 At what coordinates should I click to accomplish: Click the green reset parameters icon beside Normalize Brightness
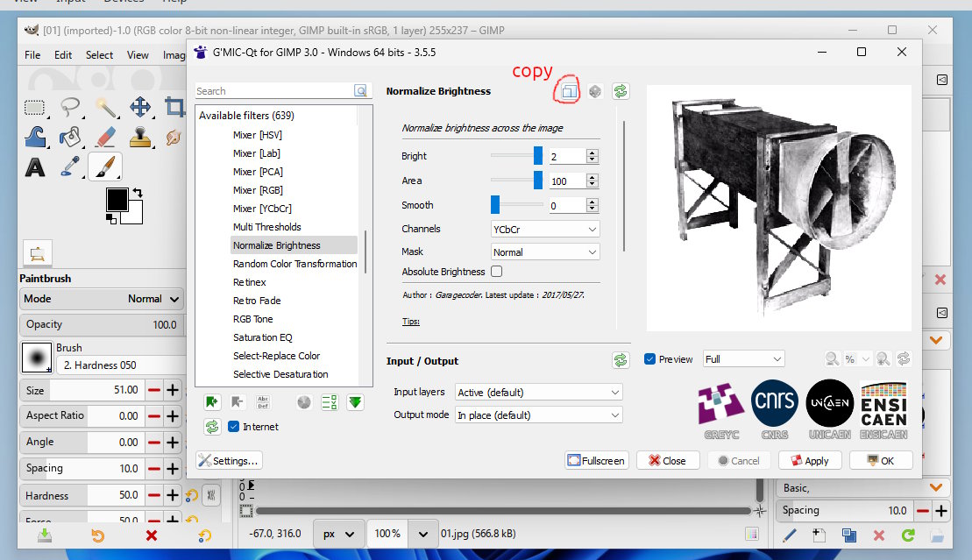click(x=621, y=91)
